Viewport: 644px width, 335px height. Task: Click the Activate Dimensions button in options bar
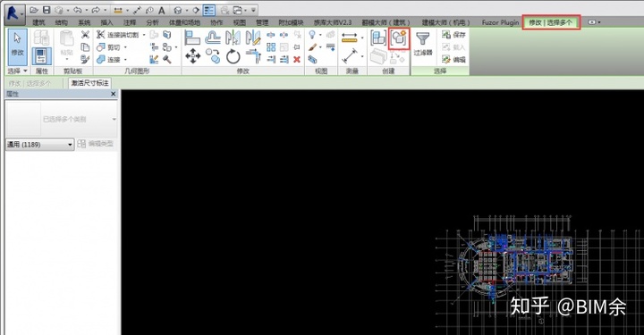pyautogui.click(x=90, y=83)
